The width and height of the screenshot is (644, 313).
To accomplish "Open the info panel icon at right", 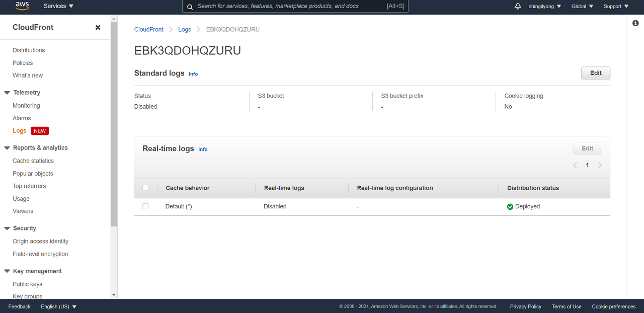I will click(635, 23).
